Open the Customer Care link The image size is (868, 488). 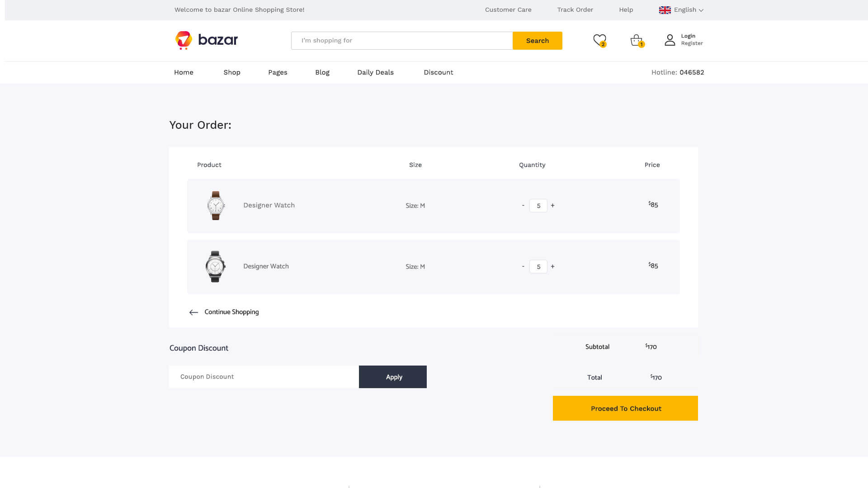click(x=508, y=10)
